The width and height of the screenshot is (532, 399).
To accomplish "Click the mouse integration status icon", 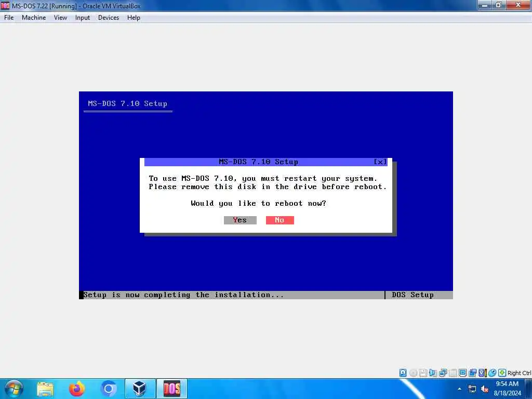I will [x=493, y=373].
